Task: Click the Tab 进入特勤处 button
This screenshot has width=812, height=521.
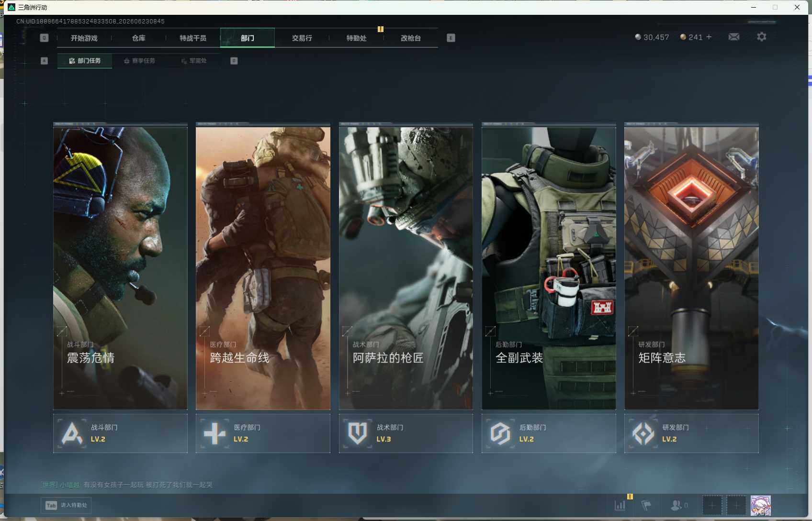Action: point(66,505)
